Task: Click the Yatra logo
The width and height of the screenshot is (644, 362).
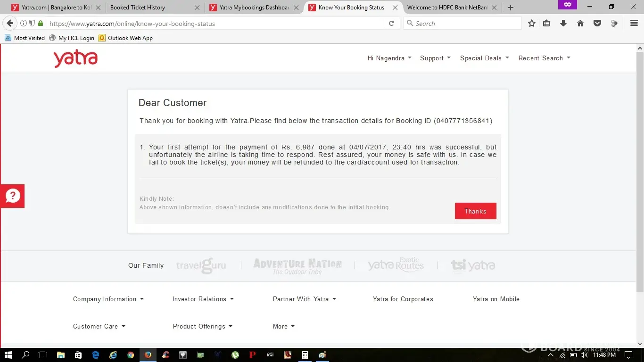Action: (75, 58)
